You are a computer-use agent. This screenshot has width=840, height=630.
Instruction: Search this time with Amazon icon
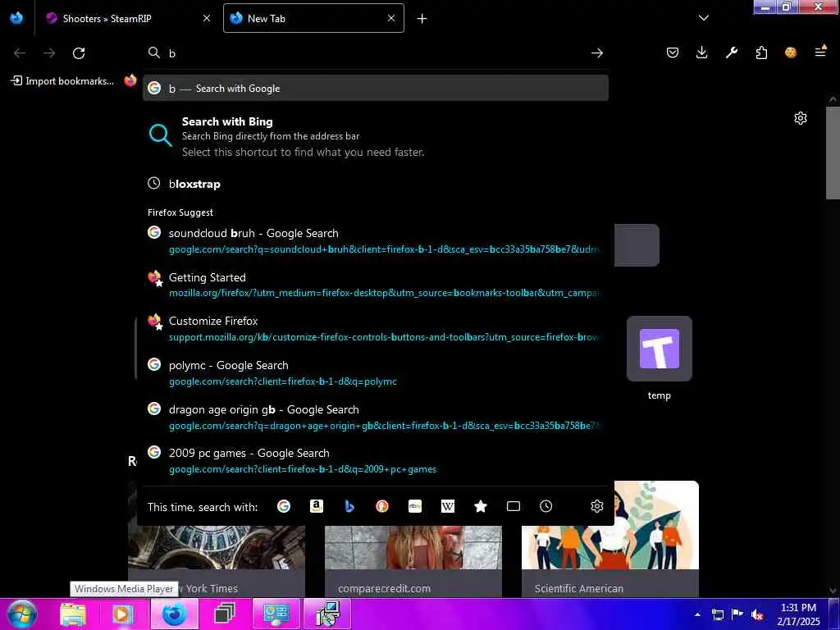pyautogui.click(x=317, y=506)
